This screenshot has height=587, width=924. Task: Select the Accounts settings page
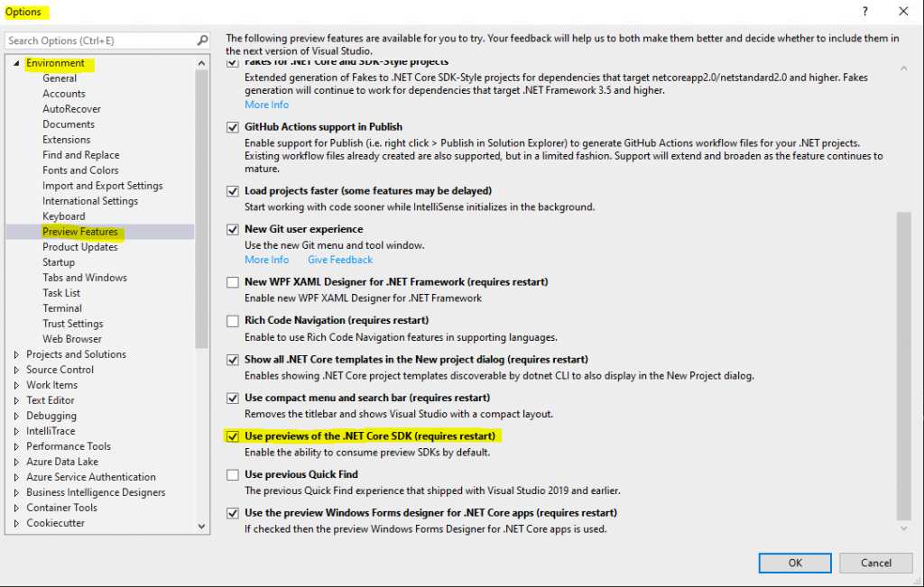pos(64,94)
